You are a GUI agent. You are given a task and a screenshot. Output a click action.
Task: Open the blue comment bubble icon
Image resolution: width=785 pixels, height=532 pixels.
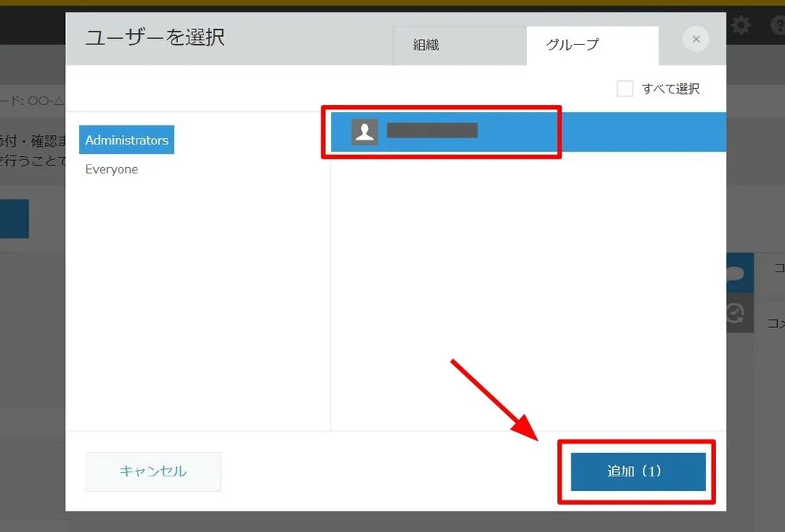734,273
